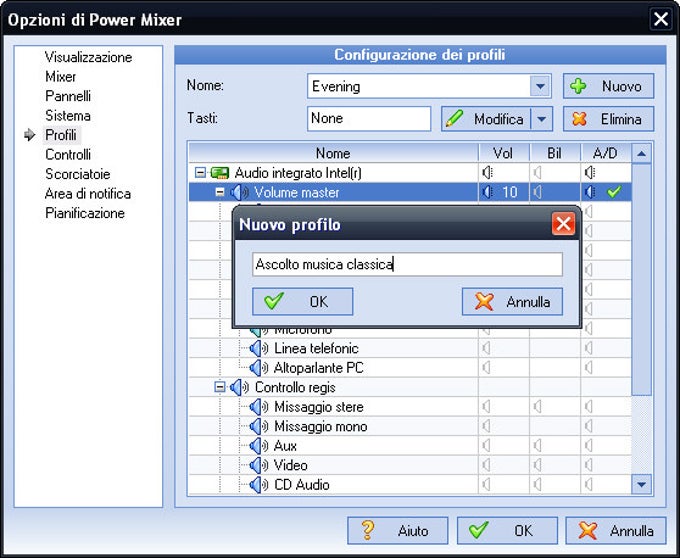The height and width of the screenshot is (558, 680).
Task: Click the green plus icon on Nuovo
Action: tap(578, 86)
